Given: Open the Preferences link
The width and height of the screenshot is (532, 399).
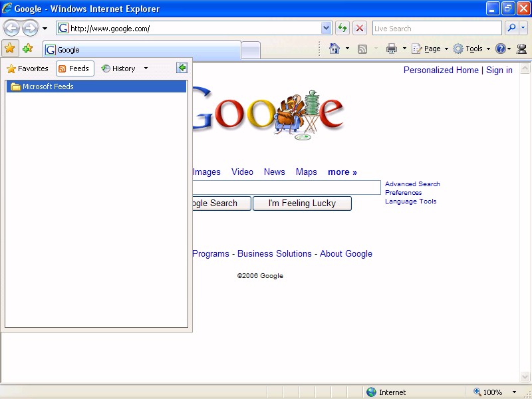Looking at the screenshot, I should tap(403, 193).
